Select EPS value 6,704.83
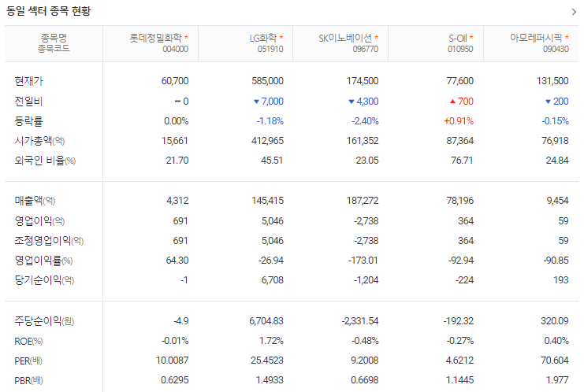Viewport: 584px width, 392px height. (x=266, y=321)
